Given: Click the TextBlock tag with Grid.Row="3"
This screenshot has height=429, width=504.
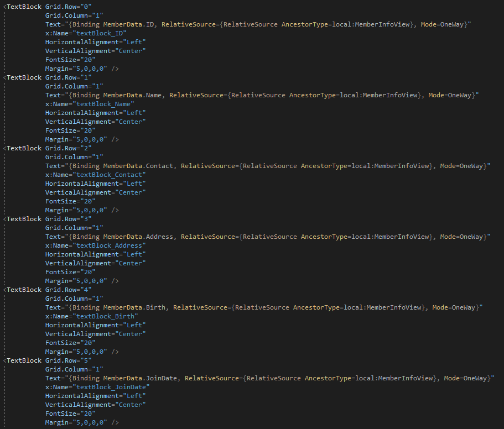Looking at the screenshot, I should click(24, 219).
